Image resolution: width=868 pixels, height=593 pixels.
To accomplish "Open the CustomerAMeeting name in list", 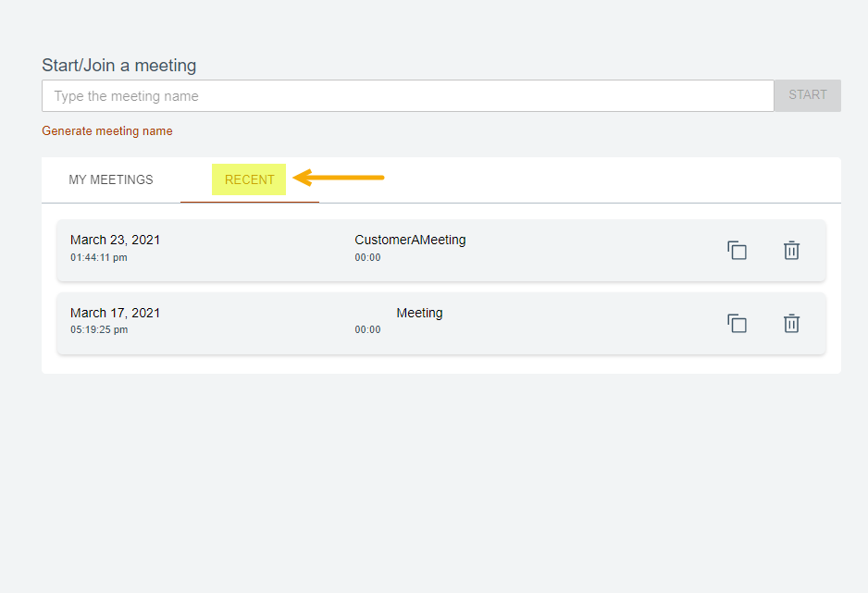I will click(410, 240).
